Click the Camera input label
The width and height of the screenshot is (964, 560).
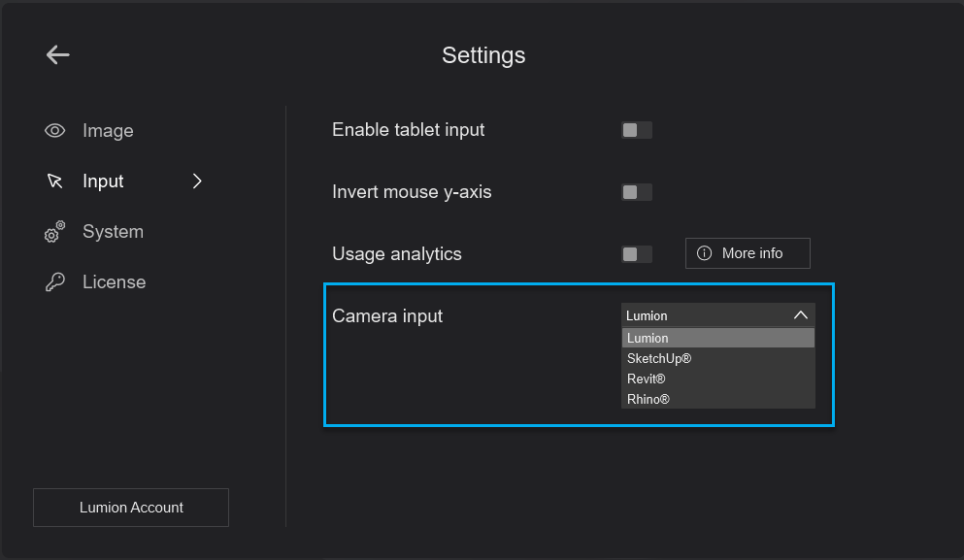[387, 316]
